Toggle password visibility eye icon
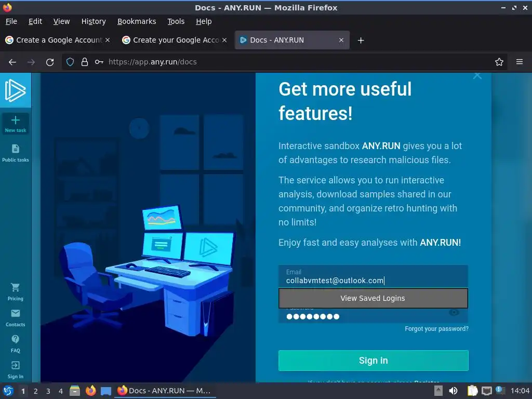 point(454,312)
